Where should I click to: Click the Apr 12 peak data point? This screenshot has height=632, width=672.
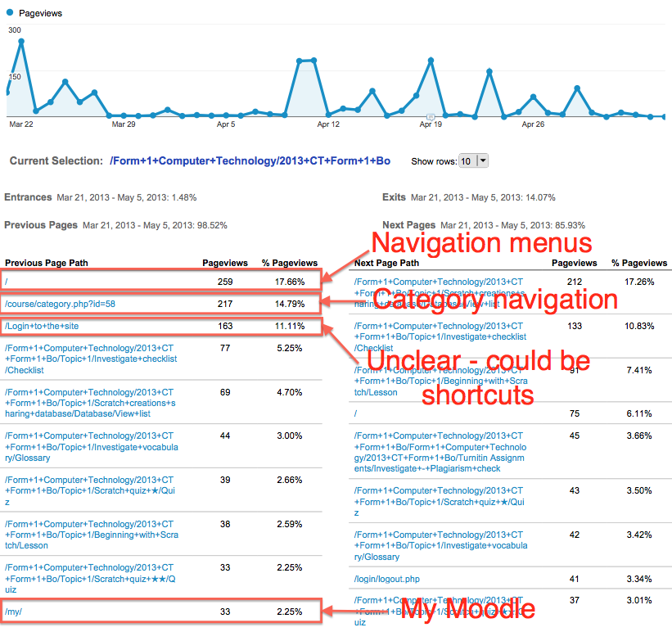click(x=305, y=61)
